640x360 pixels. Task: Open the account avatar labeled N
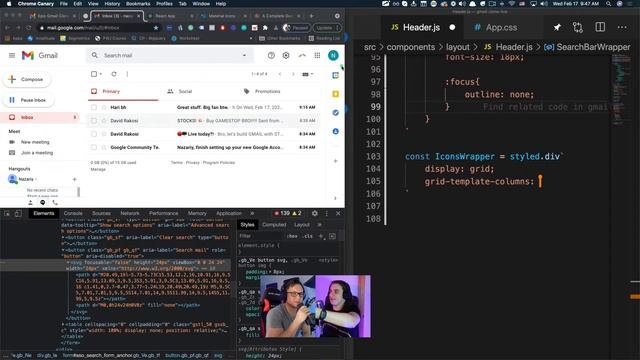[333, 55]
